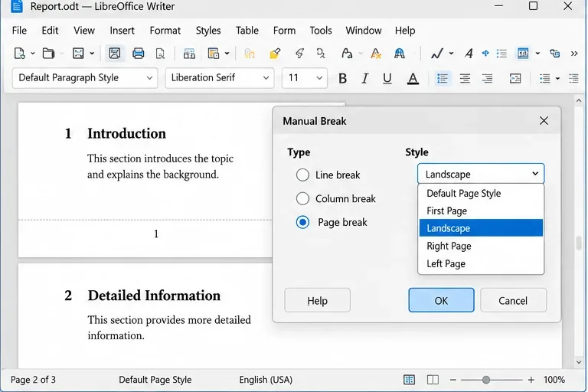The height and width of the screenshot is (392, 588).
Task: Click Cancel in the Manual Break dialog
Action: click(513, 300)
